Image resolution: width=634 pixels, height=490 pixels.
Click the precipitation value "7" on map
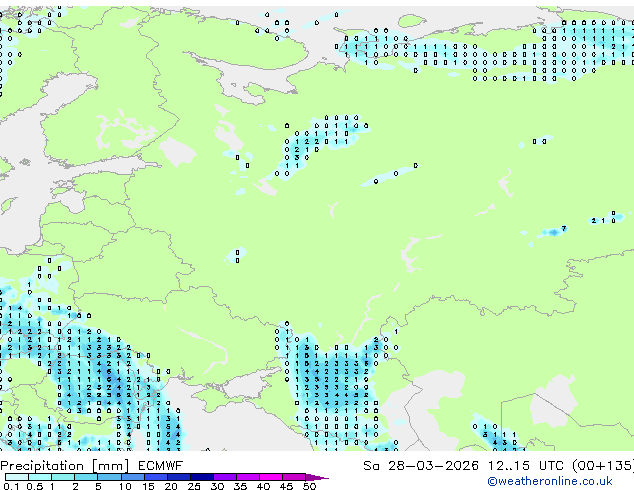[564, 228]
